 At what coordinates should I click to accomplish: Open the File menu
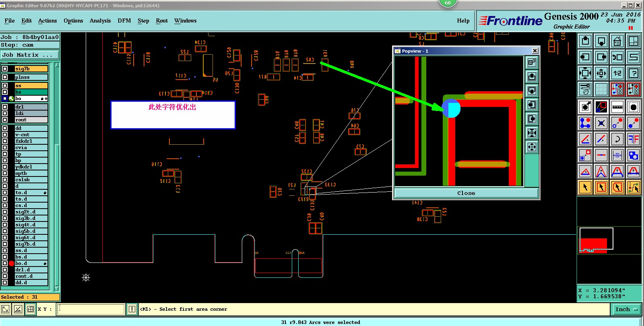click(10, 21)
